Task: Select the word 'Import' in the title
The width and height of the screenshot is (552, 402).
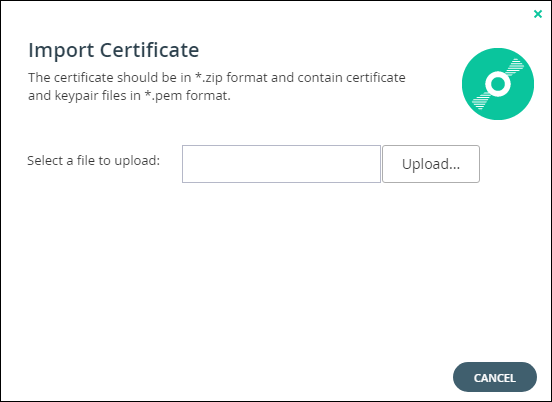Action: [x=61, y=51]
